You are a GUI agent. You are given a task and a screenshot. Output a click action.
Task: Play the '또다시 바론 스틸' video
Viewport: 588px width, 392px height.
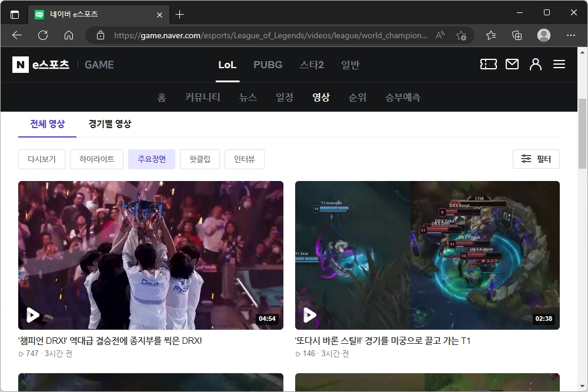(309, 315)
